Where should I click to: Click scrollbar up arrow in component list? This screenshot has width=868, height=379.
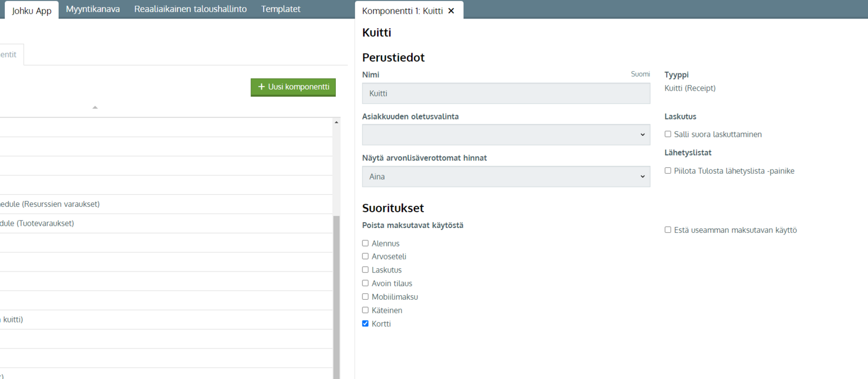click(336, 123)
